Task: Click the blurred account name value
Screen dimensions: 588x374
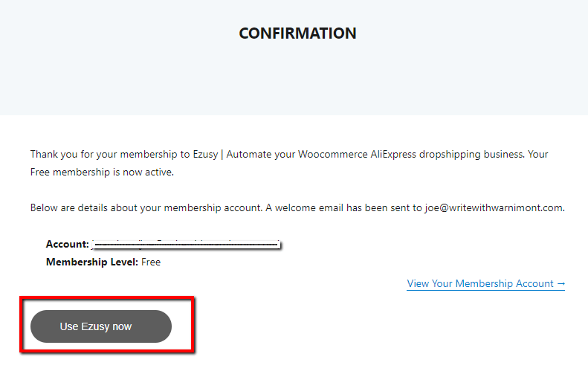Action: coord(186,244)
